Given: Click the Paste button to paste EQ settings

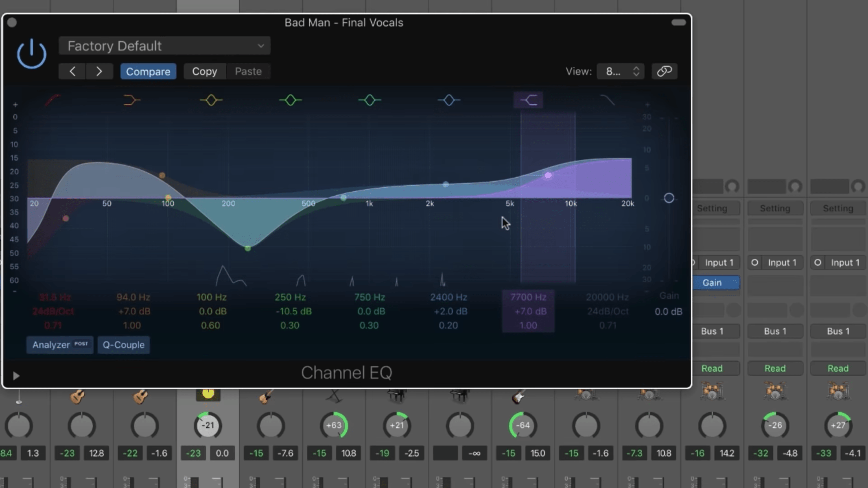Looking at the screenshot, I should point(248,71).
